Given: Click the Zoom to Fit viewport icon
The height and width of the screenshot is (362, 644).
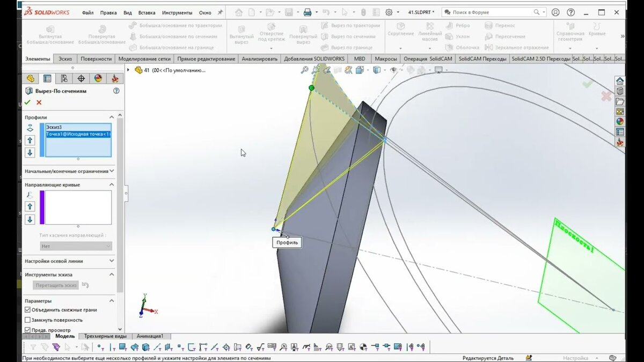Looking at the screenshot, I should tap(305, 70).
